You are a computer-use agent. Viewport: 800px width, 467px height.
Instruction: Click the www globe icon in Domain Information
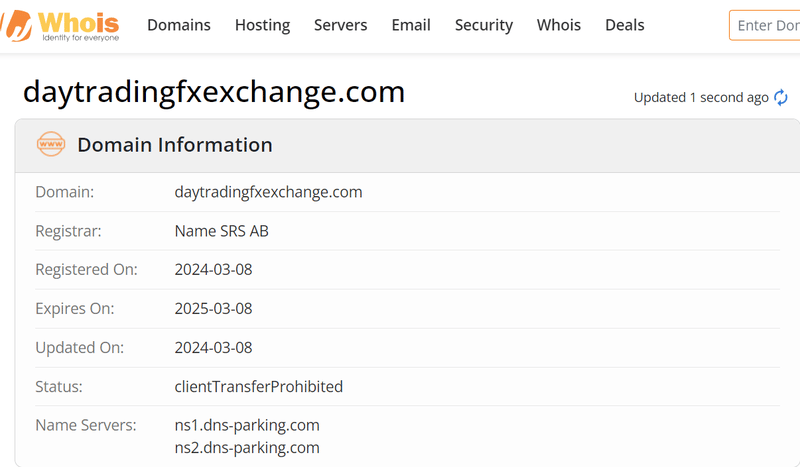51,144
